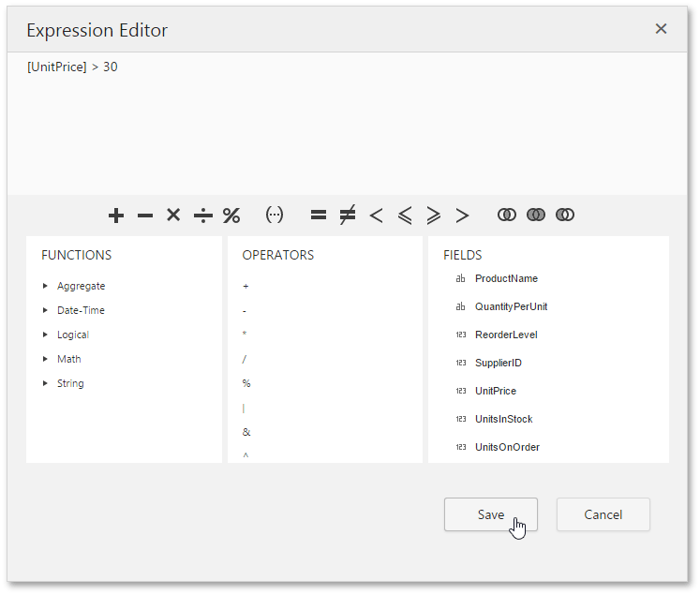The image size is (700, 595).
Task: Select the UnitPrice field
Action: pyautogui.click(x=495, y=391)
